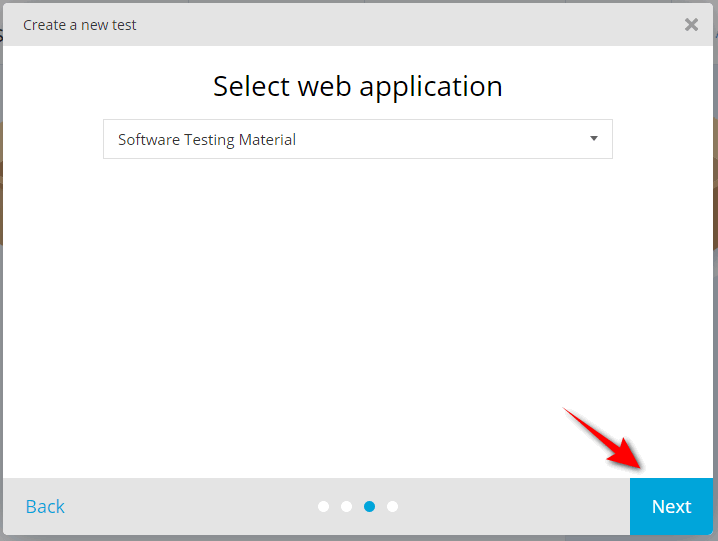Jump to the first step dot

click(x=323, y=507)
